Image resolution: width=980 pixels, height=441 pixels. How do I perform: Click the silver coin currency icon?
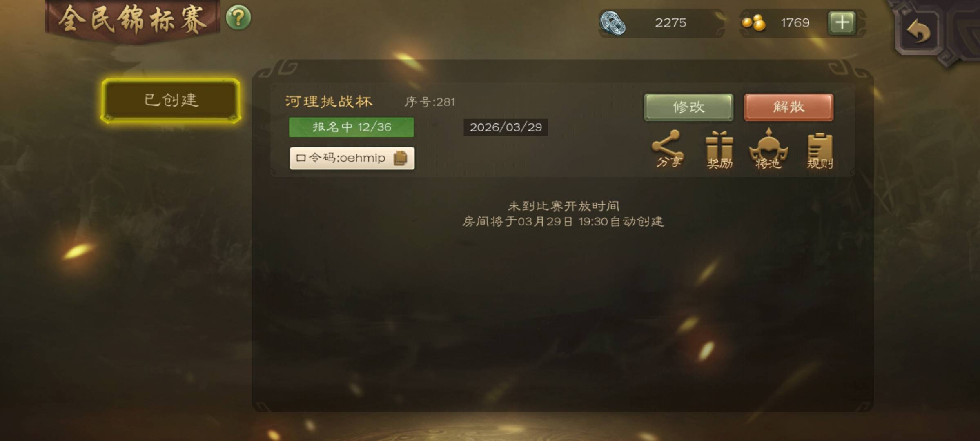(612, 23)
